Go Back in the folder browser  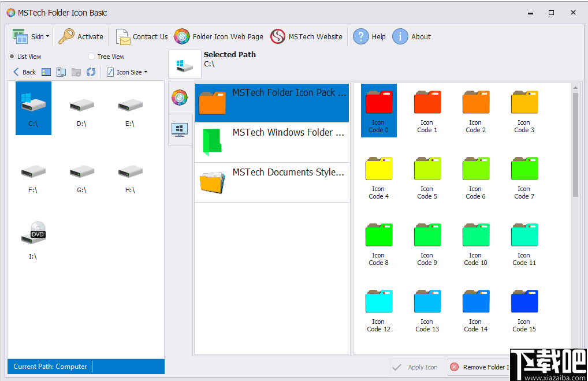pyautogui.click(x=24, y=72)
